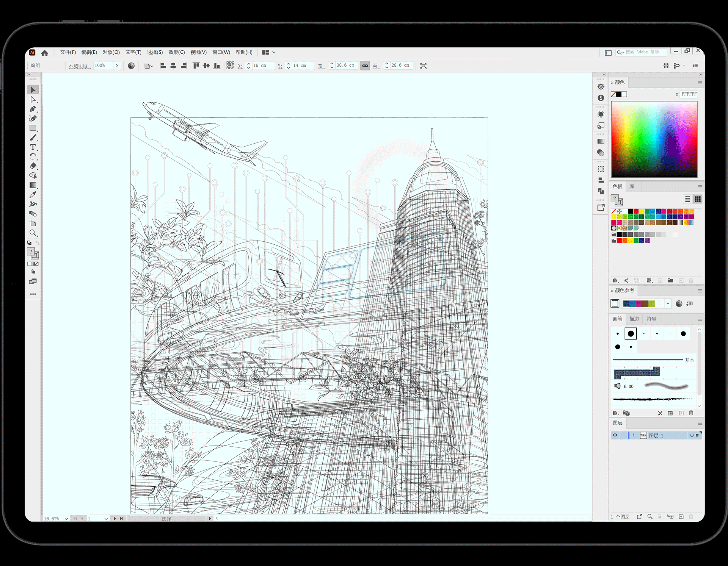Select the Direct Selection tool

click(33, 100)
